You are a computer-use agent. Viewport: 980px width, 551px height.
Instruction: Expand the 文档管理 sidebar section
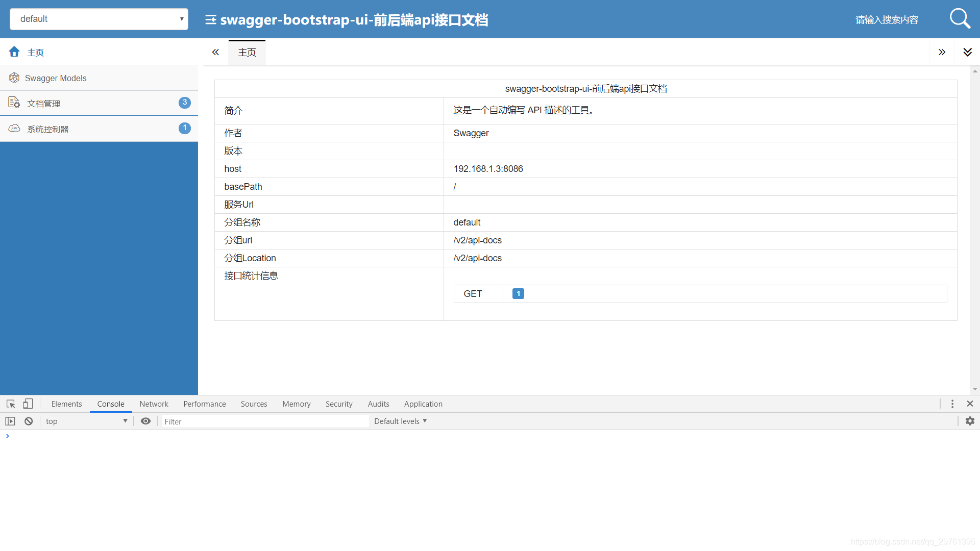pyautogui.click(x=99, y=103)
